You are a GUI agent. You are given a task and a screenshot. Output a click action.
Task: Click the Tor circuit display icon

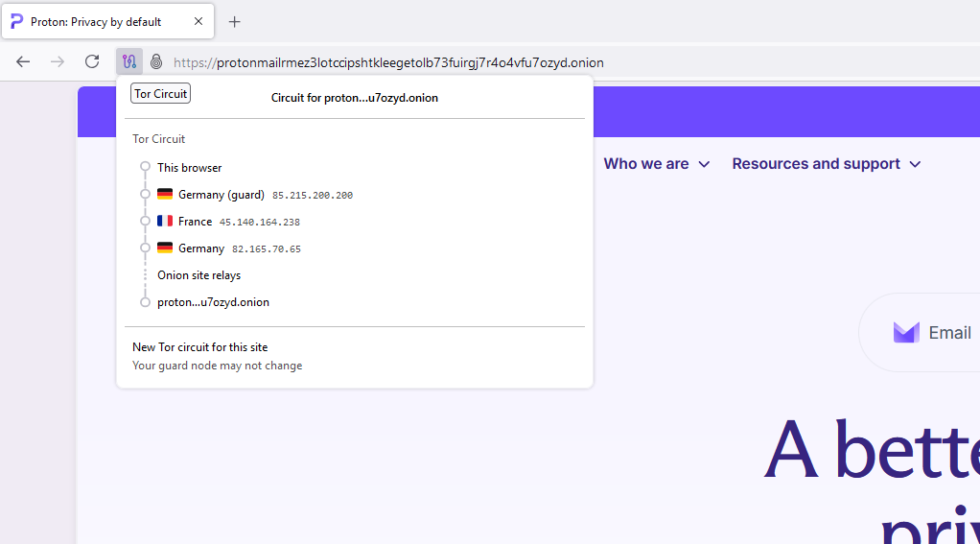tap(129, 61)
